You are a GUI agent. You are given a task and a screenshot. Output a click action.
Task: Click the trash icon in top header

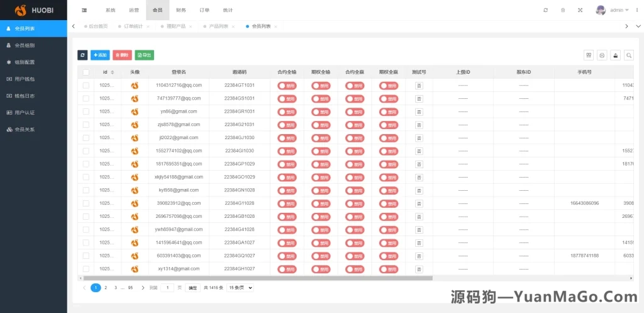coord(563,10)
